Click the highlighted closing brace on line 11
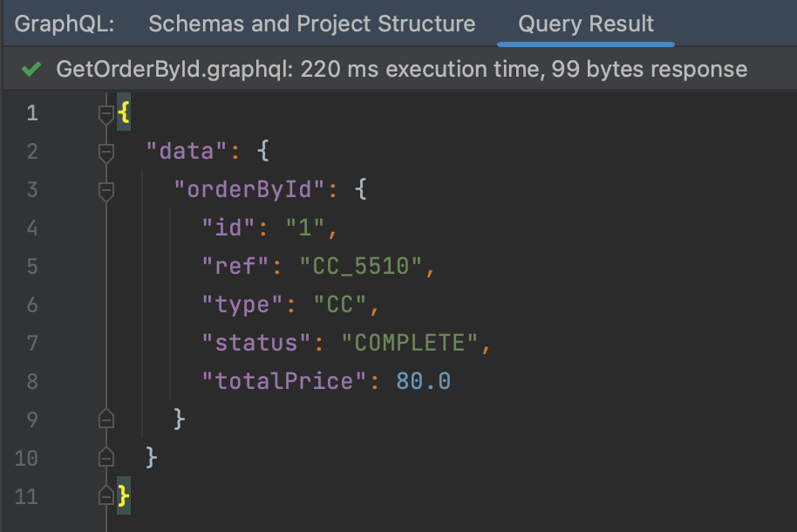Viewport: 797px width, 532px height. [124, 496]
